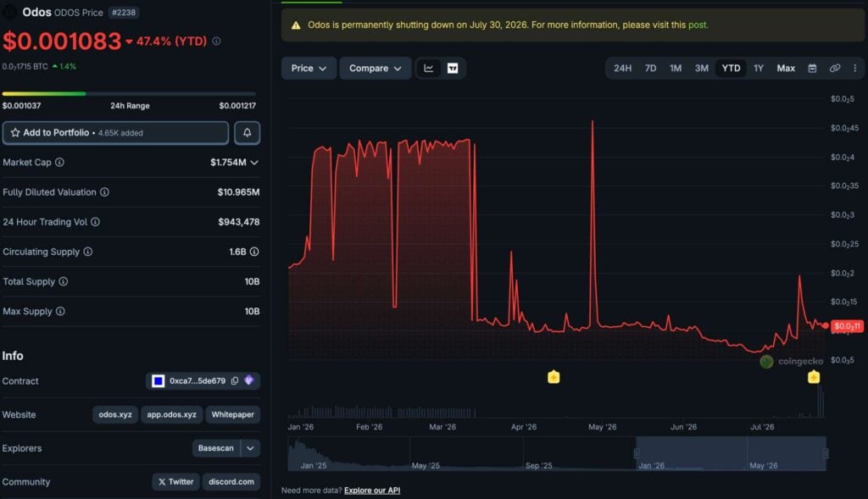Click the 24h Range progress bar

tap(129, 94)
